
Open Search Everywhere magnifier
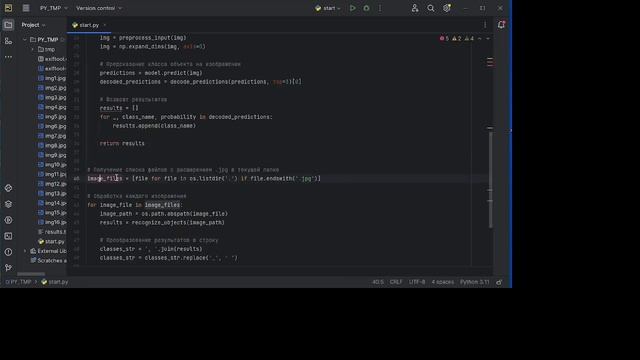431,8
